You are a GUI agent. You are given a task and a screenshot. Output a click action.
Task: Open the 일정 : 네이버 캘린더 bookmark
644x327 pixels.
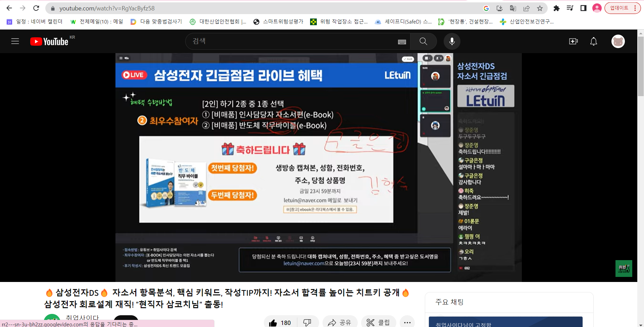point(35,22)
